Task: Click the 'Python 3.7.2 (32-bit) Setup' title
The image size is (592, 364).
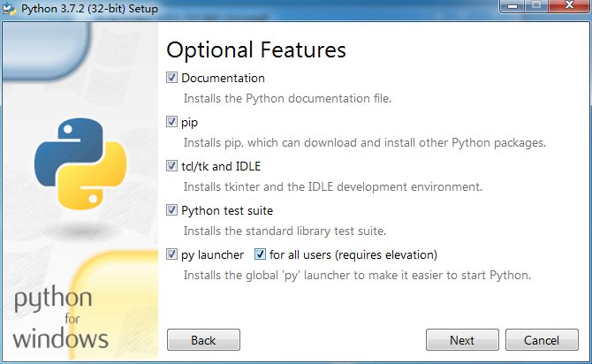Action: coord(89,9)
